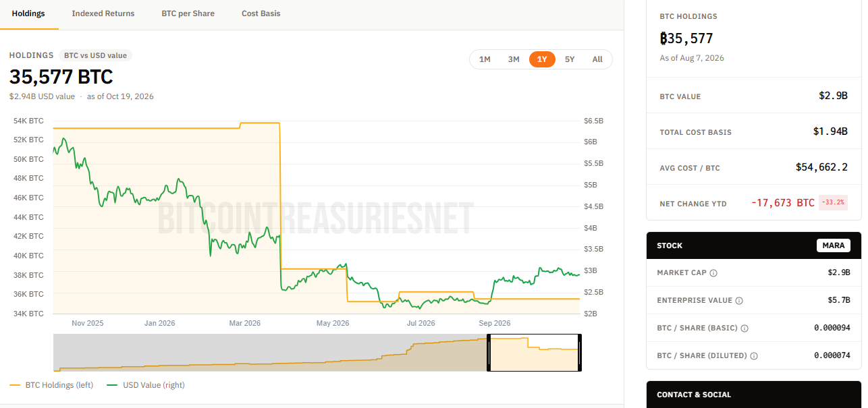The height and width of the screenshot is (408, 868).
Task: Switch to the Holdings tab
Action: 28,13
